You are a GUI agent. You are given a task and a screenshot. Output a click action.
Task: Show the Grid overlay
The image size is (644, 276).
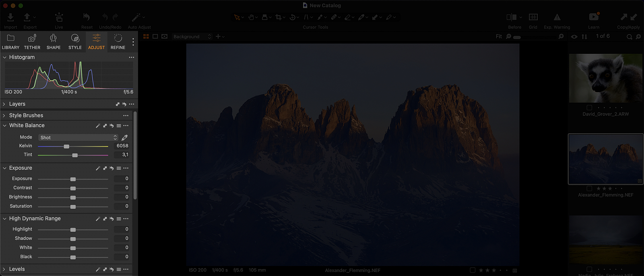(533, 17)
